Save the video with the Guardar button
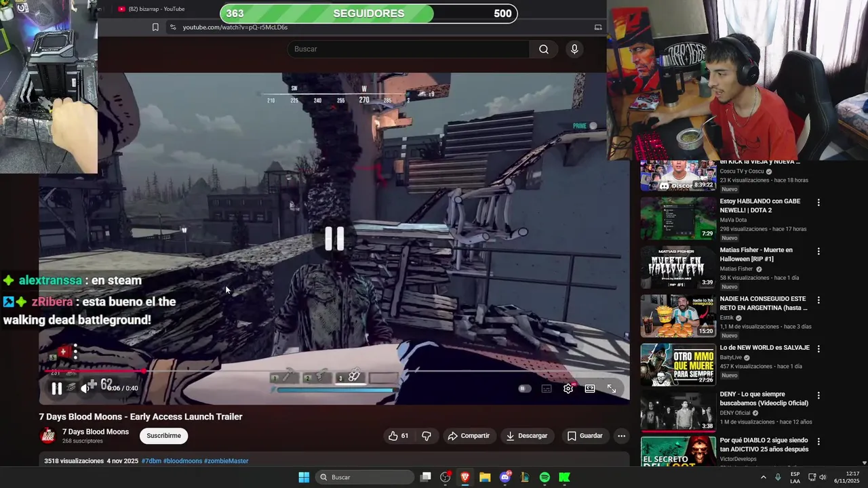The width and height of the screenshot is (868, 488). point(585,436)
